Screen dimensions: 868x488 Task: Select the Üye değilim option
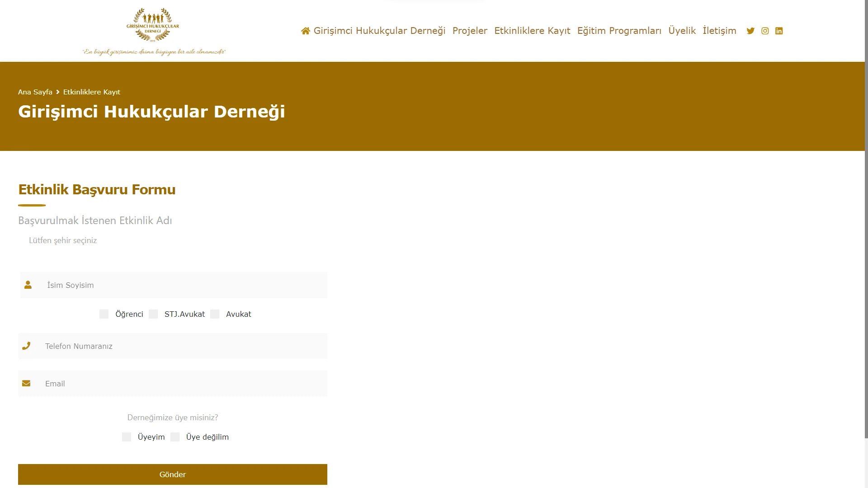coord(175,437)
